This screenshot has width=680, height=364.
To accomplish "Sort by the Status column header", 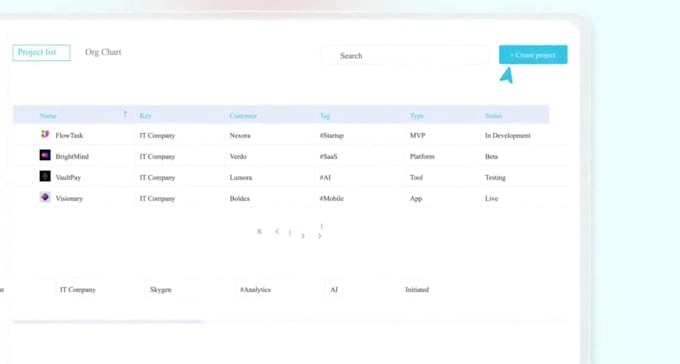I will click(494, 116).
